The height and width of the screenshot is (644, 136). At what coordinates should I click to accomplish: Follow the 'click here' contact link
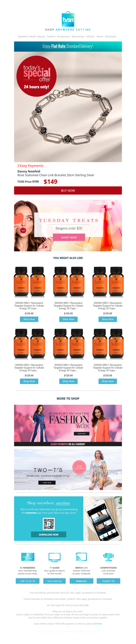pos(98,624)
